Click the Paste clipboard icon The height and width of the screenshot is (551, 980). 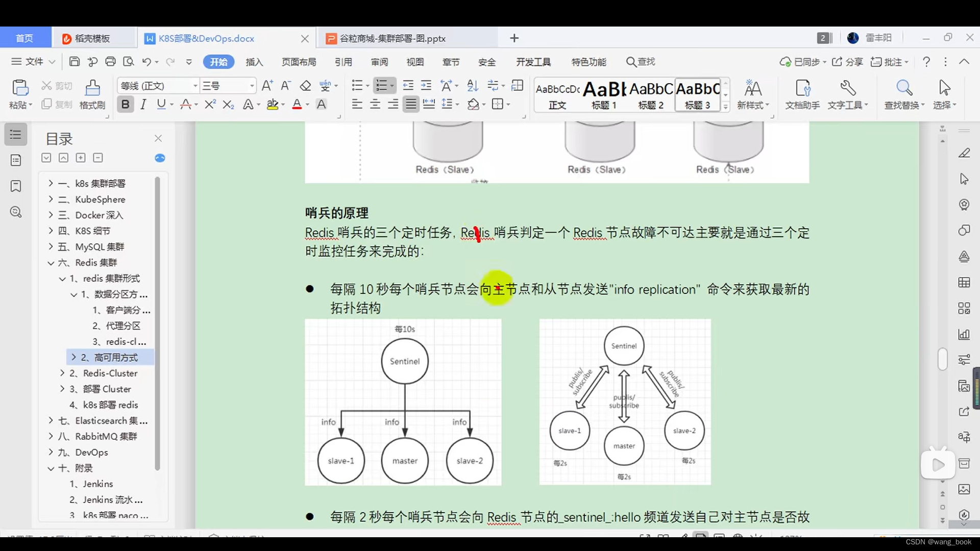click(20, 88)
